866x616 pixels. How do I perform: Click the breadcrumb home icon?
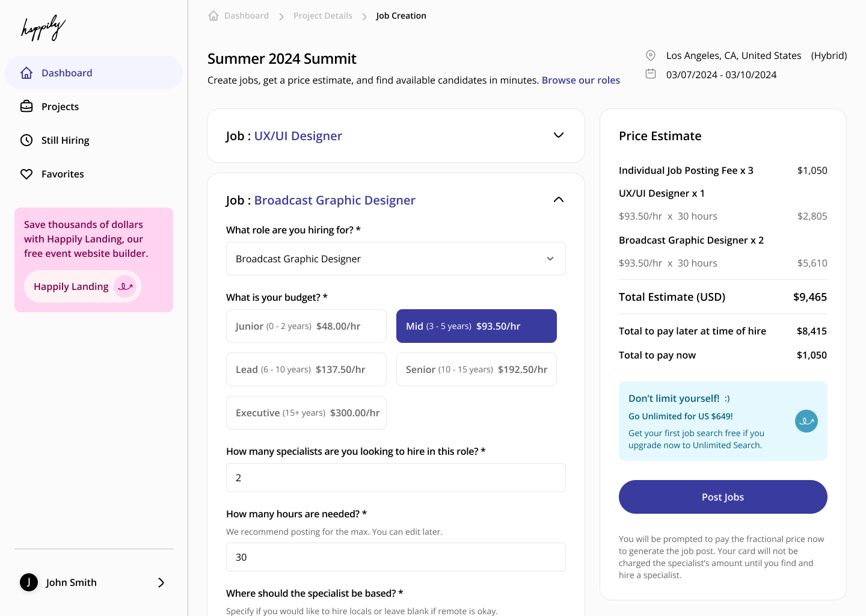[x=213, y=16]
